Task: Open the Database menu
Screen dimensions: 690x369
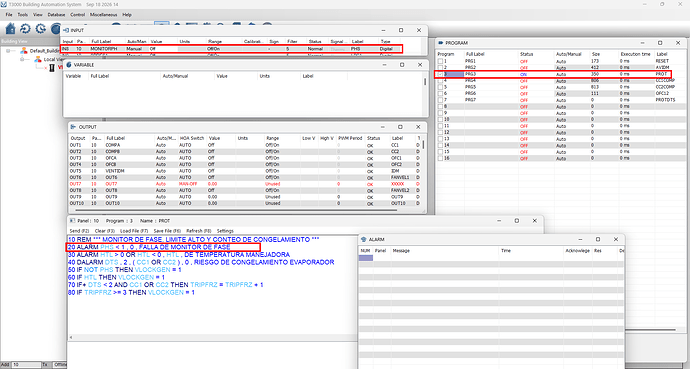Action: click(x=56, y=15)
